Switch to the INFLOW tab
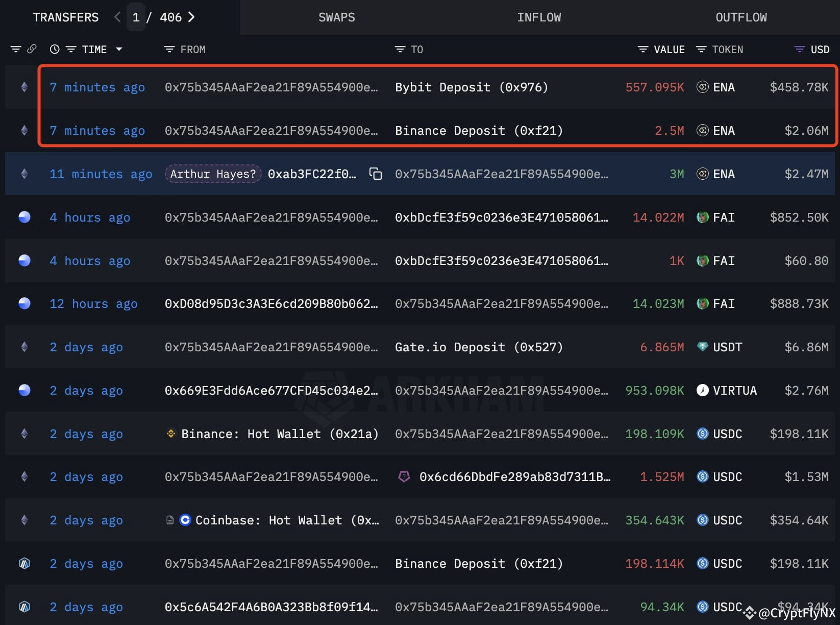 click(x=539, y=17)
